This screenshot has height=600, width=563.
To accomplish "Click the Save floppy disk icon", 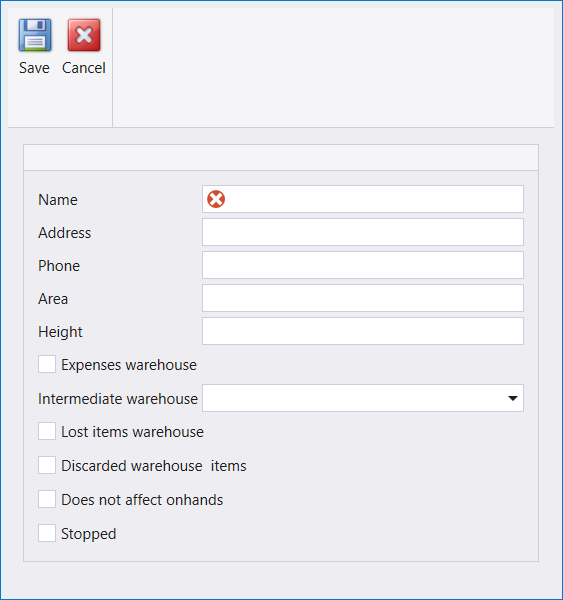I will [x=35, y=35].
